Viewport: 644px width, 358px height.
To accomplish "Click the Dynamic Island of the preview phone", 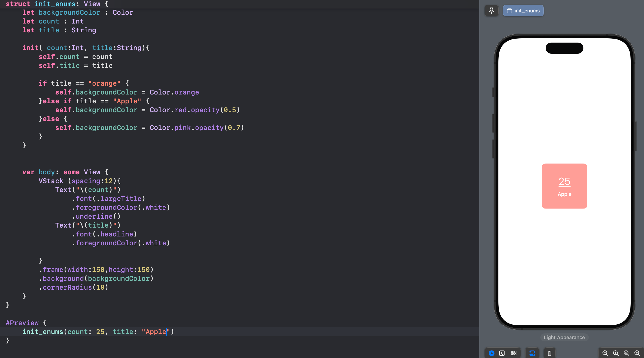I will 565,48.
